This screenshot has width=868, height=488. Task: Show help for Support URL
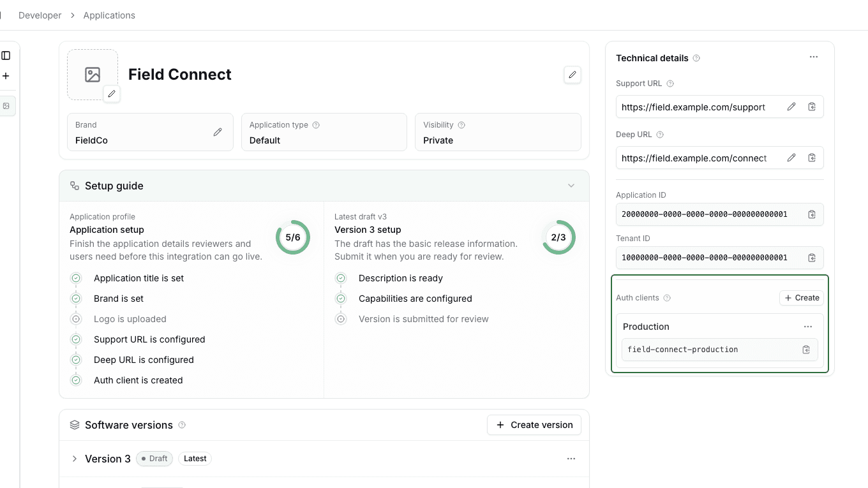pos(670,84)
